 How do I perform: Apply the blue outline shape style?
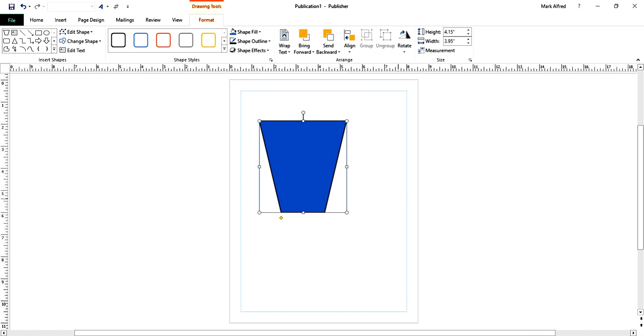[141, 40]
